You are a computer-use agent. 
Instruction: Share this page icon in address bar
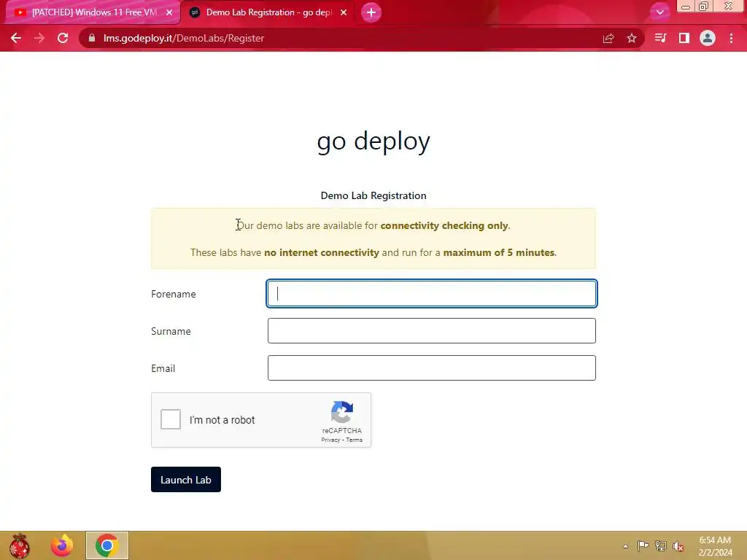click(x=608, y=38)
